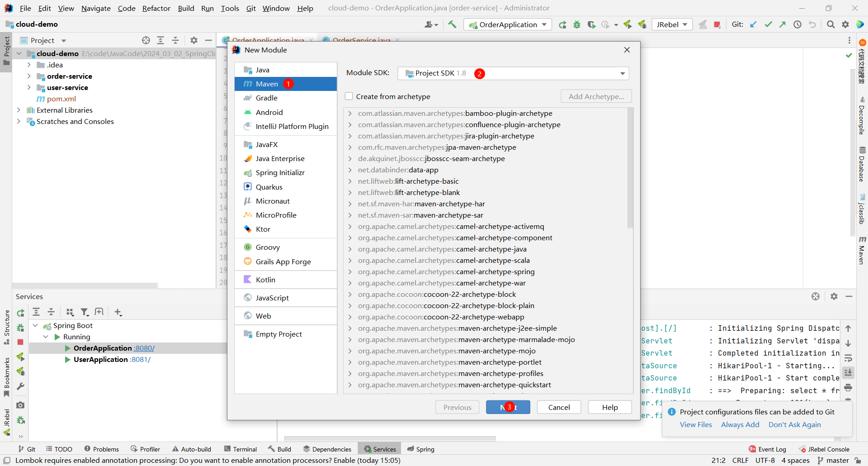Expand the user-service folder
The image size is (868, 466).
click(29, 87)
